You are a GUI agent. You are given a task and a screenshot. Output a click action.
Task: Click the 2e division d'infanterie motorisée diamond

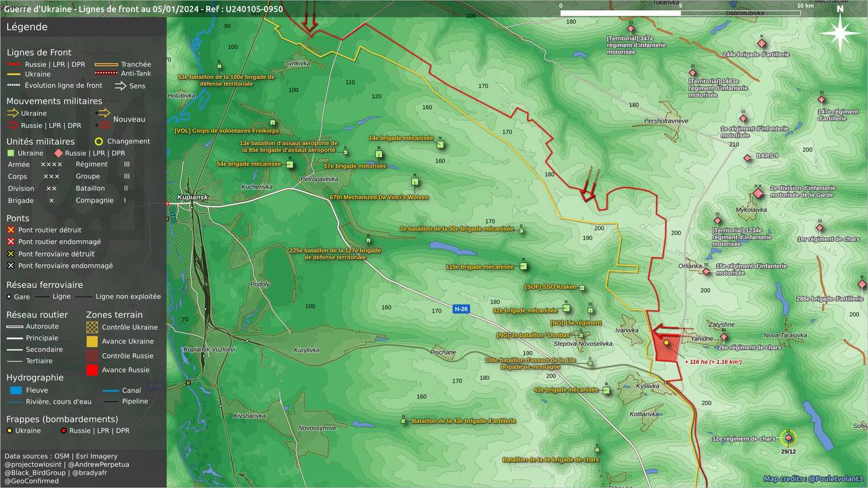pyautogui.click(x=758, y=194)
